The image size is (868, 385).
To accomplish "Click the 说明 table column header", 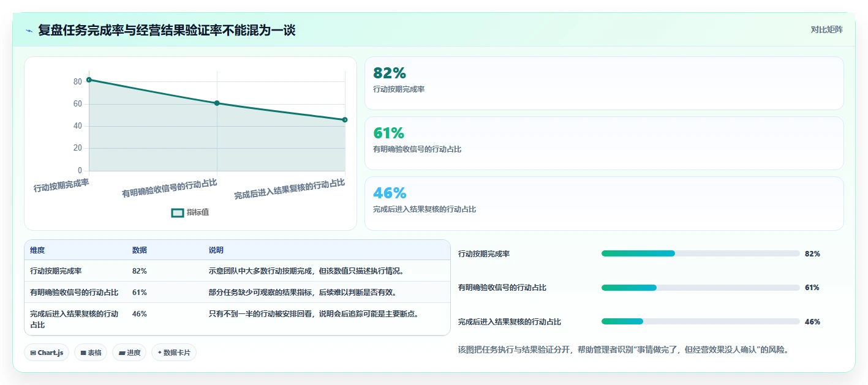I will pyautogui.click(x=216, y=250).
